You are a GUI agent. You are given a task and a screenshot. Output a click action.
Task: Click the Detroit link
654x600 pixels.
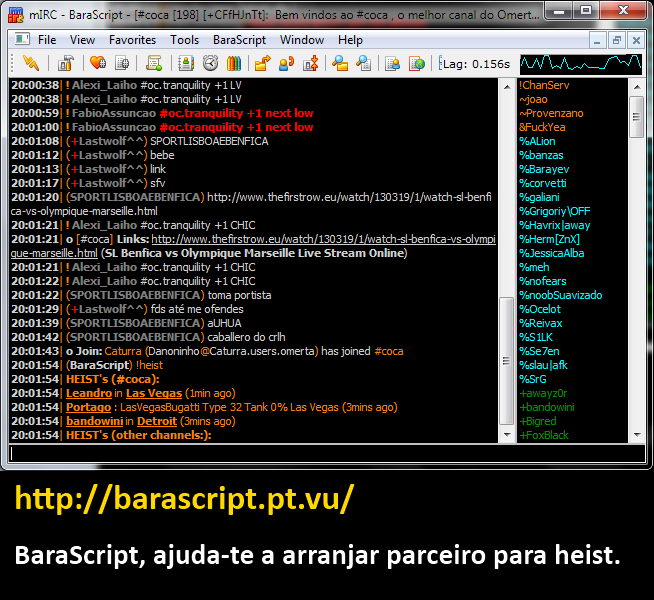tap(157, 421)
